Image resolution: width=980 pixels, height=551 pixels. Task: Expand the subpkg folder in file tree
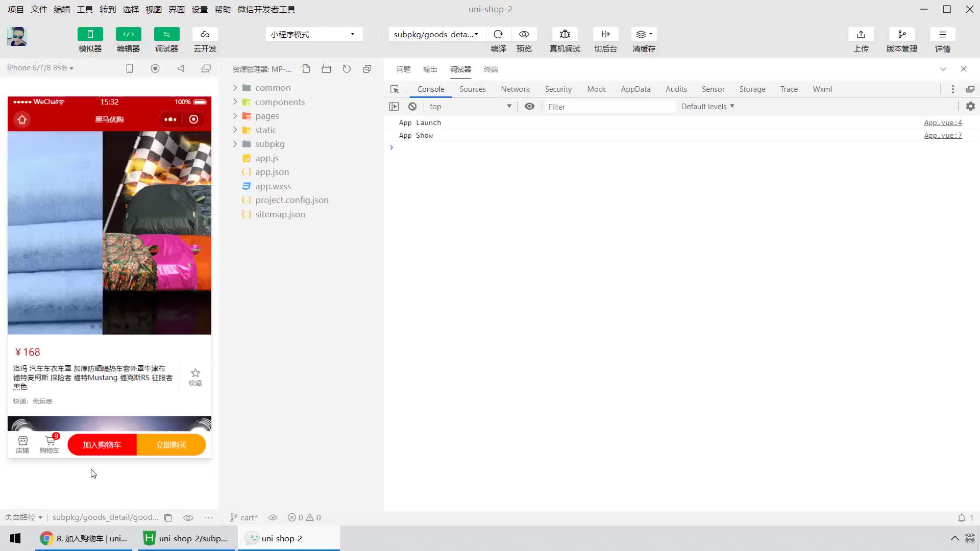tap(235, 143)
